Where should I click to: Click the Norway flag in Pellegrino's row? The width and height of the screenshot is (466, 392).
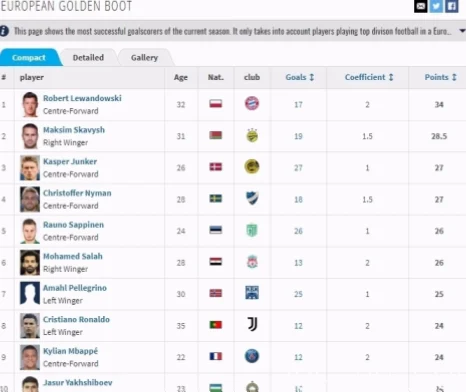tap(216, 293)
